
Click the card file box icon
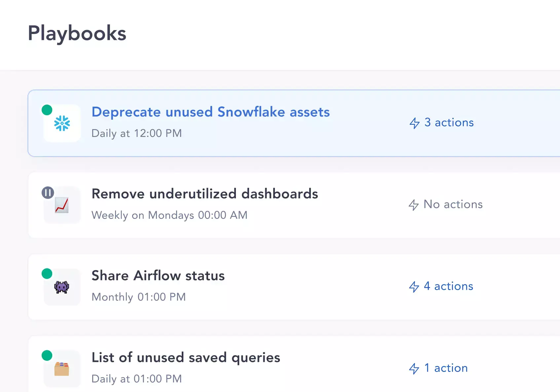(x=62, y=369)
